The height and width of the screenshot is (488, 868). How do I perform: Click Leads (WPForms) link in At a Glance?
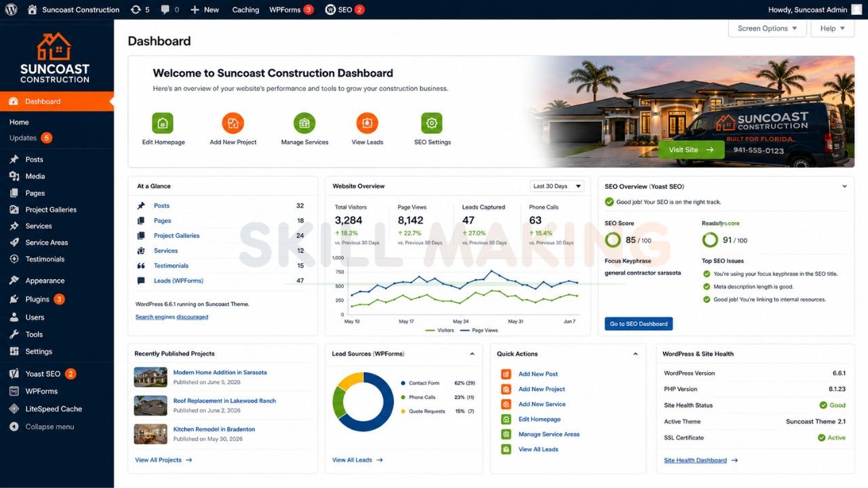pos(178,281)
